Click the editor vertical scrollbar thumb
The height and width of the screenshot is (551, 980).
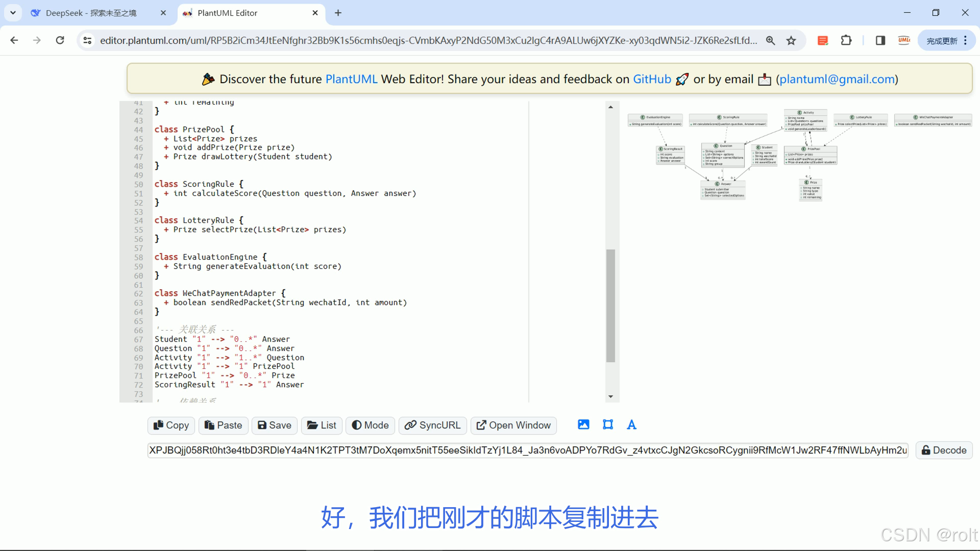(610, 305)
